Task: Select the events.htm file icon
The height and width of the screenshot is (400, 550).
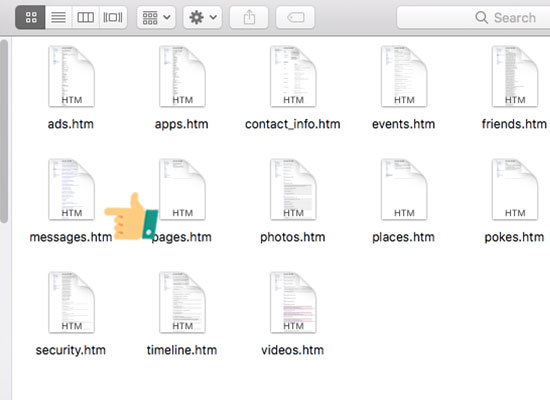Action: point(404,76)
